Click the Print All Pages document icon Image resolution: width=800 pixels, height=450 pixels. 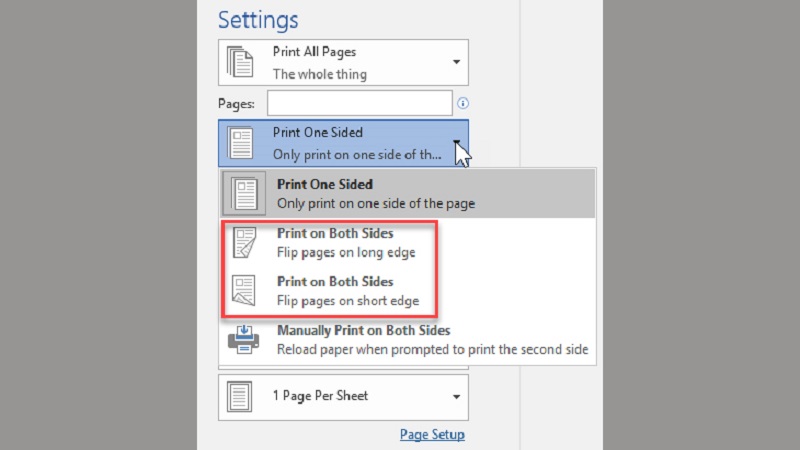pos(240,62)
